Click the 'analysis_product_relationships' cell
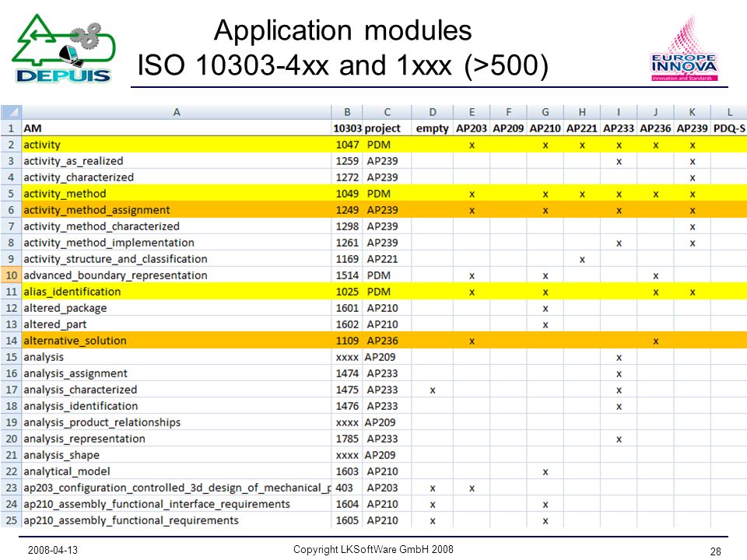Viewport: 747px width, 560px height. [177, 422]
